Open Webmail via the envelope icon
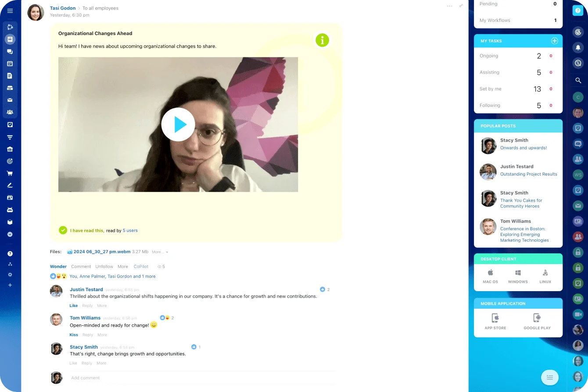The height and width of the screenshot is (392, 588). coord(10,100)
